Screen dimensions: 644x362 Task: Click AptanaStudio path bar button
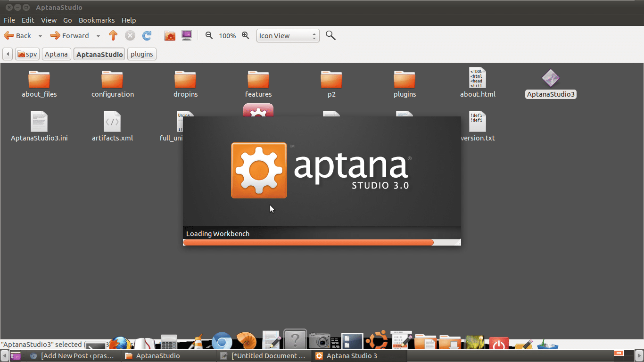(x=99, y=54)
